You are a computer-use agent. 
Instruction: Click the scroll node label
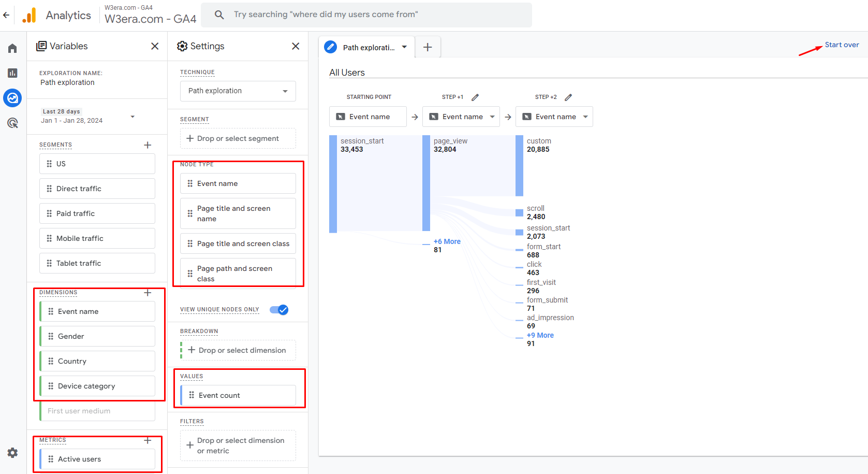click(x=535, y=208)
